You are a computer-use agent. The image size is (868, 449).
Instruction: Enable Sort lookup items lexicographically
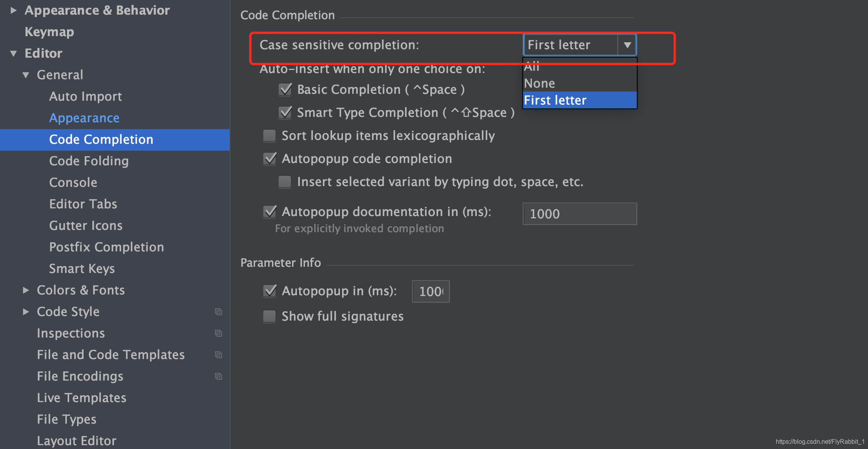pyautogui.click(x=269, y=136)
